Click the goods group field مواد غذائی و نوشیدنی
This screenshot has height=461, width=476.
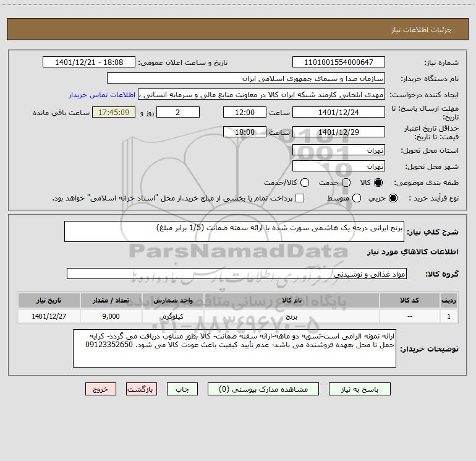click(237, 274)
